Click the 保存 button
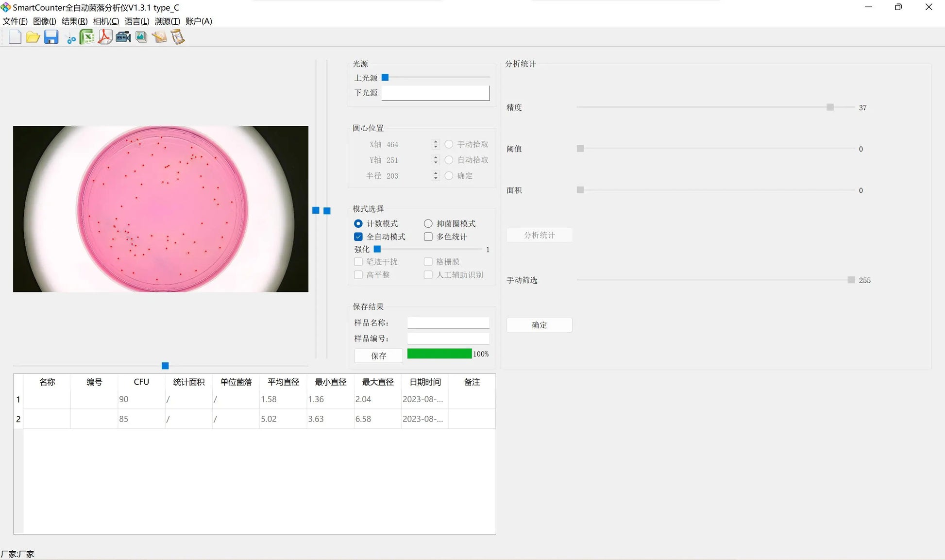Image resolution: width=945 pixels, height=560 pixels. click(x=378, y=356)
